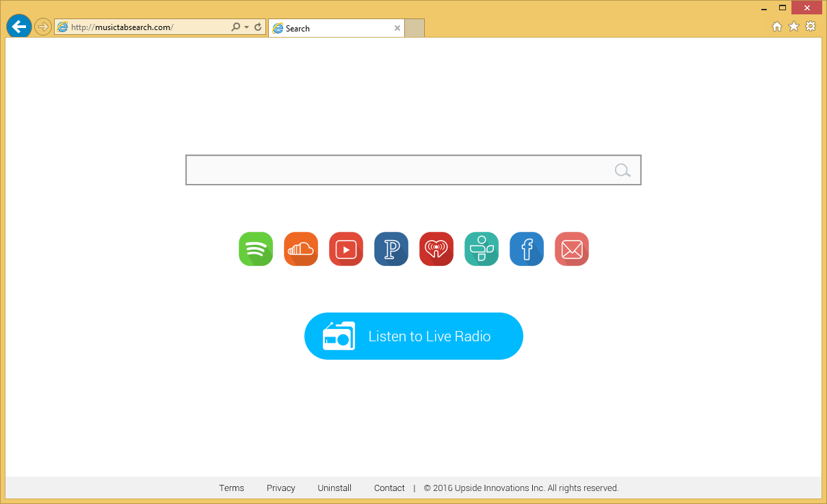Click the magnifier icon in page search box
Viewport: 827px width, 504px height.
[x=622, y=170]
